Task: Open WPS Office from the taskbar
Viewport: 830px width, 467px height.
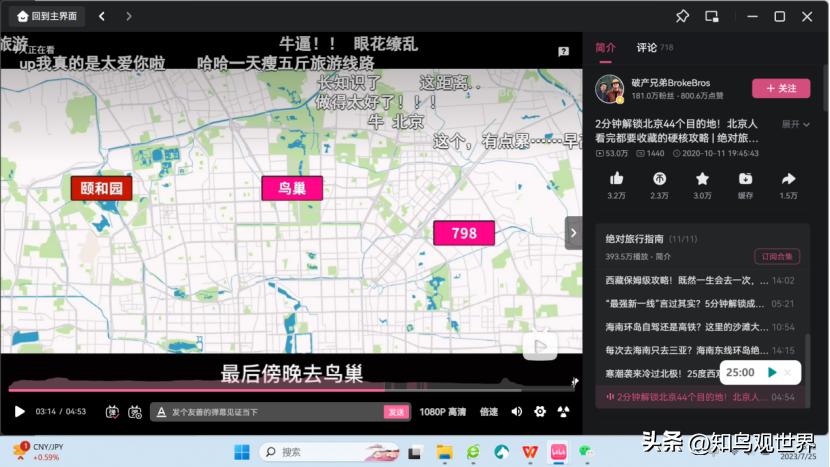Action: (530, 452)
